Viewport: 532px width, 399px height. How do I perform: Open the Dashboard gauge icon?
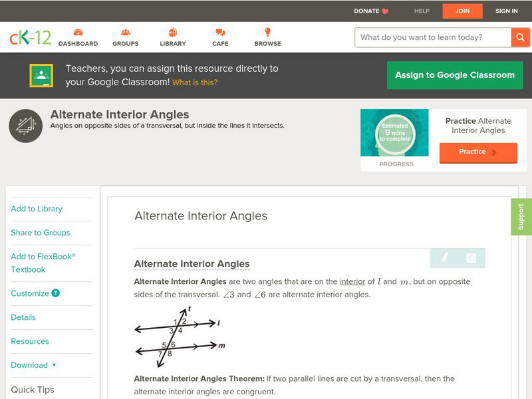point(78,32)
